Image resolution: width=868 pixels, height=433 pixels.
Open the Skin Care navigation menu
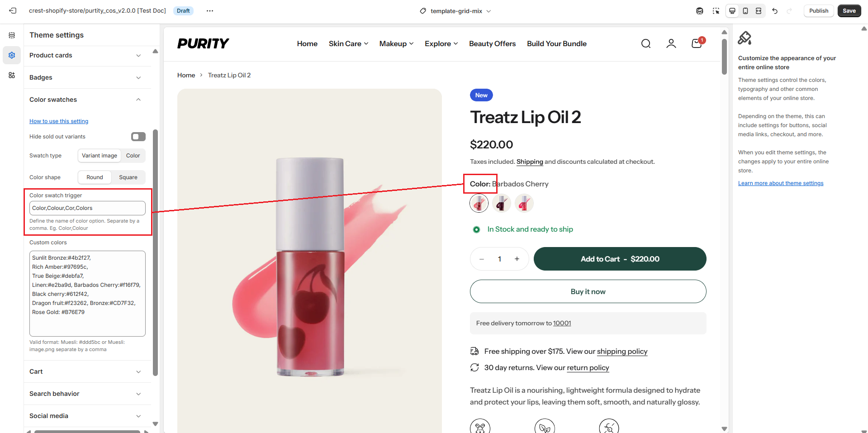click(x=348, y=43)
